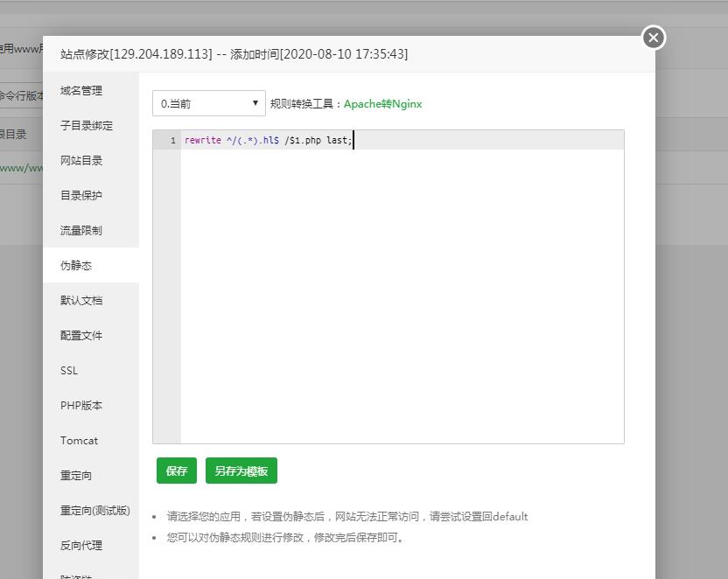This screenshot has height=579, width=728.
Task: Select the 伪静态 tab
Action: tap(76, 265)
